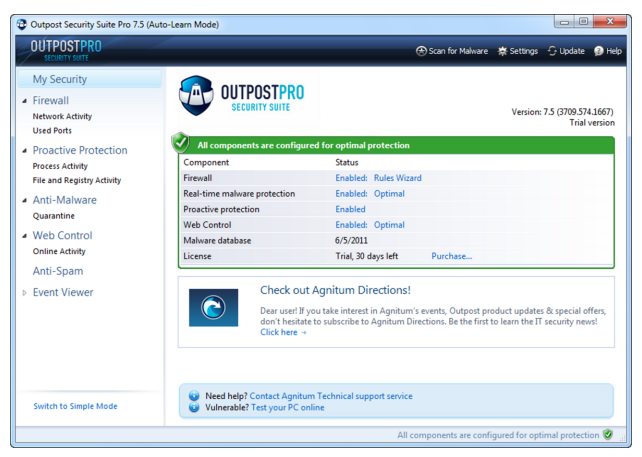
Task: Open the Rules Wizard link
Action: point(398,178)
